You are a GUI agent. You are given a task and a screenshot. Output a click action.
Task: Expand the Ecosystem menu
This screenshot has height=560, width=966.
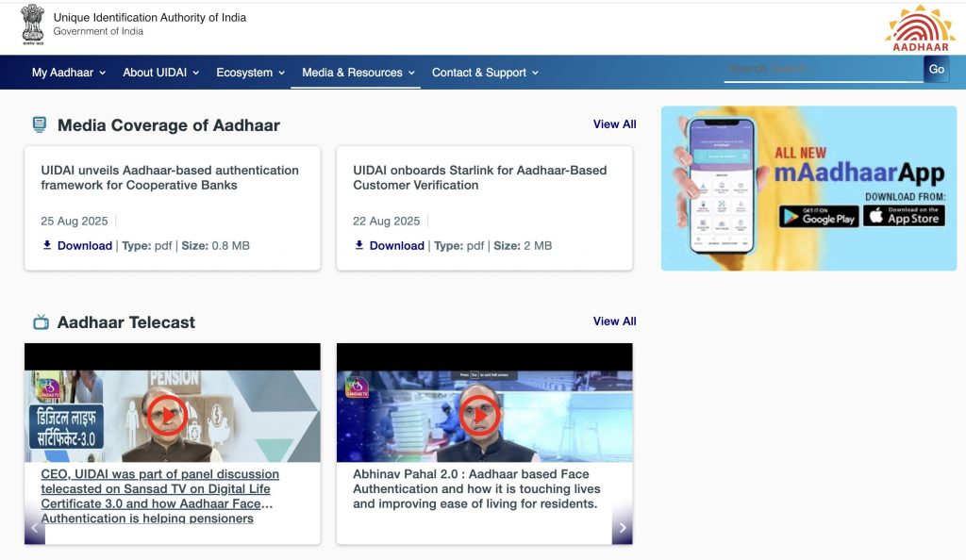click(x=250, y=73)
